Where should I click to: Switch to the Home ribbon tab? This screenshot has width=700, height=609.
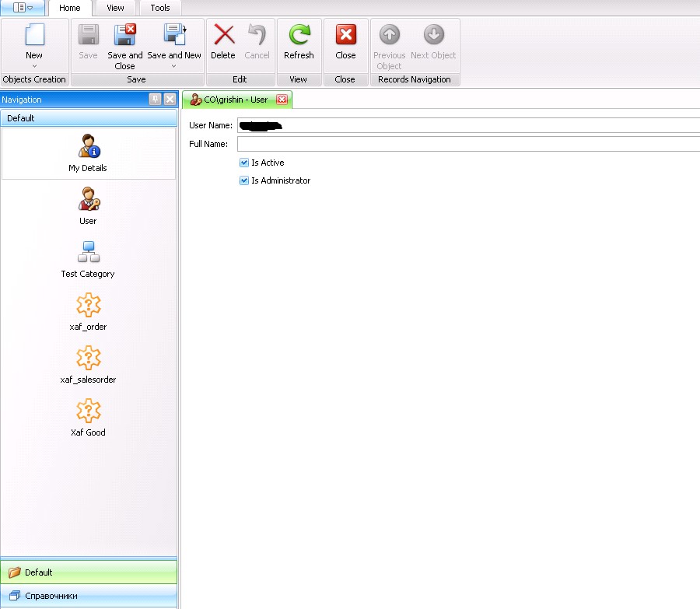pyautogui.click(x=70, y=8)
